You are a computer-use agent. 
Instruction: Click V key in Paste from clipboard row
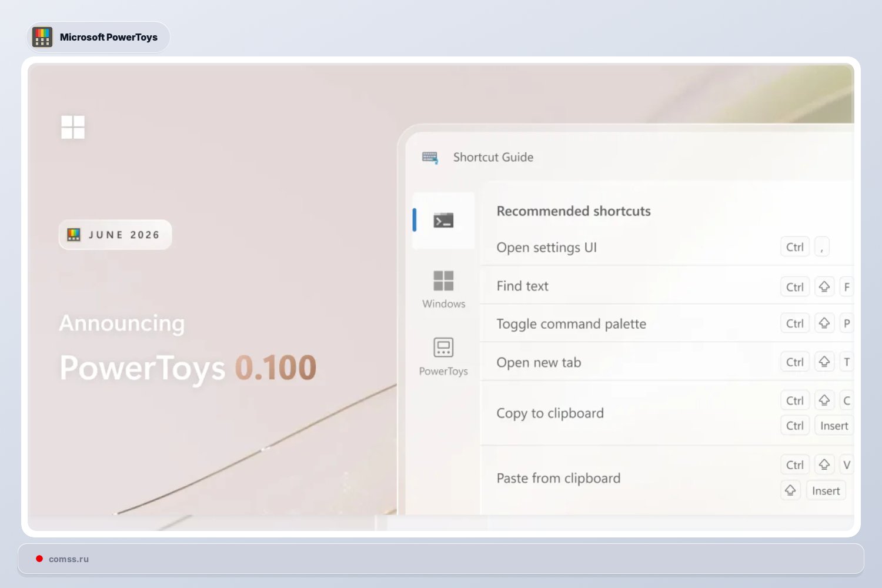click(x=847, y=465)
